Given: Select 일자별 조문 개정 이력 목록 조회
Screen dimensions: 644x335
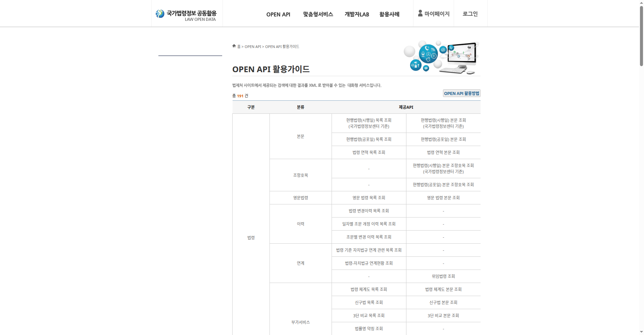Looking at the screenshot, I should (x=369, y=224).
